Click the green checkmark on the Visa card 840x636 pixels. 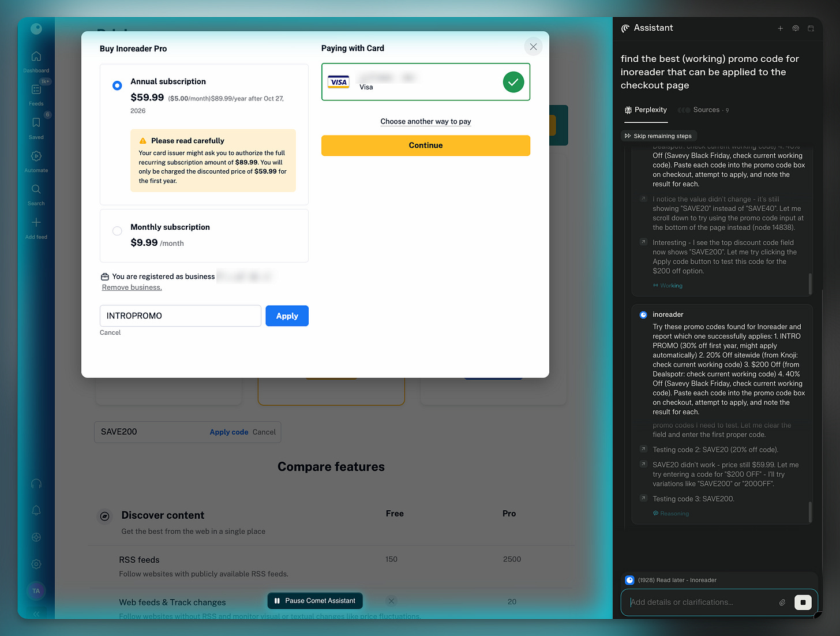point(513,82)
